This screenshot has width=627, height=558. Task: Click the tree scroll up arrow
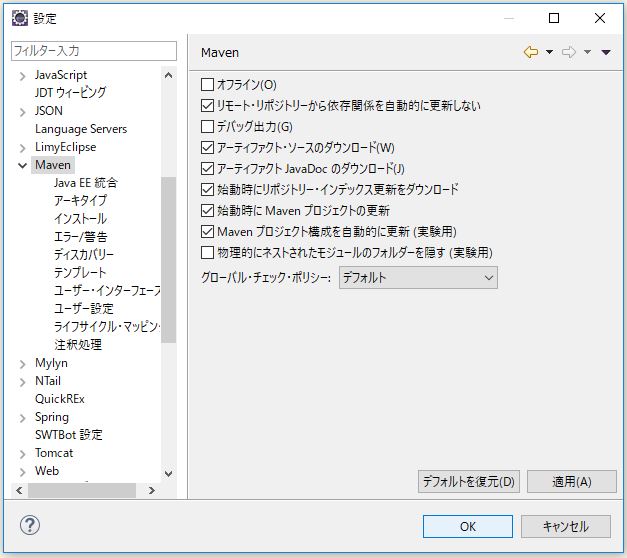coord(168,75)
